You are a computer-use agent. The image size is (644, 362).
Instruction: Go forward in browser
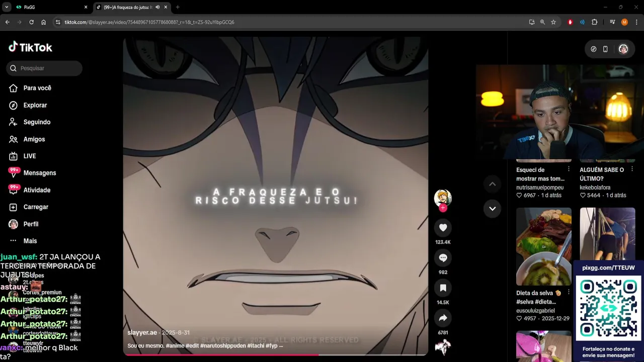click(x=19, y=22)
